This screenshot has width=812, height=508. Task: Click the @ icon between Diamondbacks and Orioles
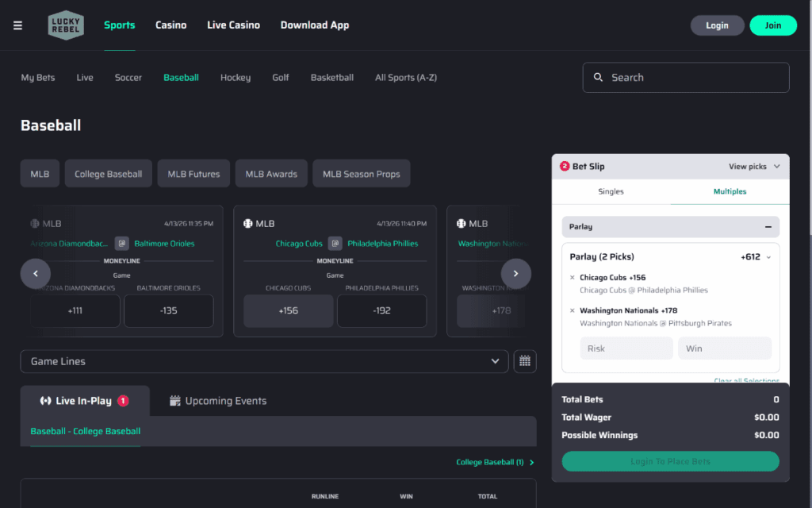click(121, 243)
